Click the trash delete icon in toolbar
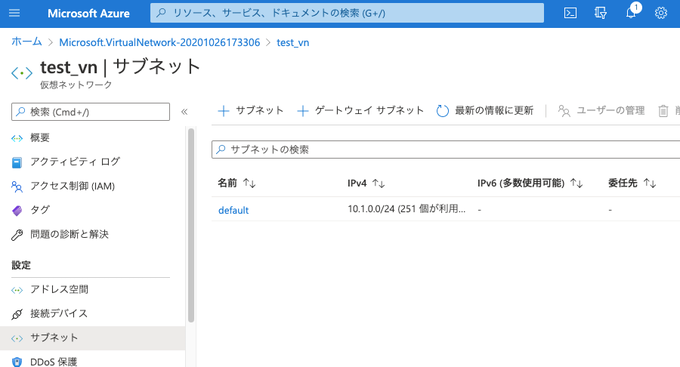 click(664, 111)
